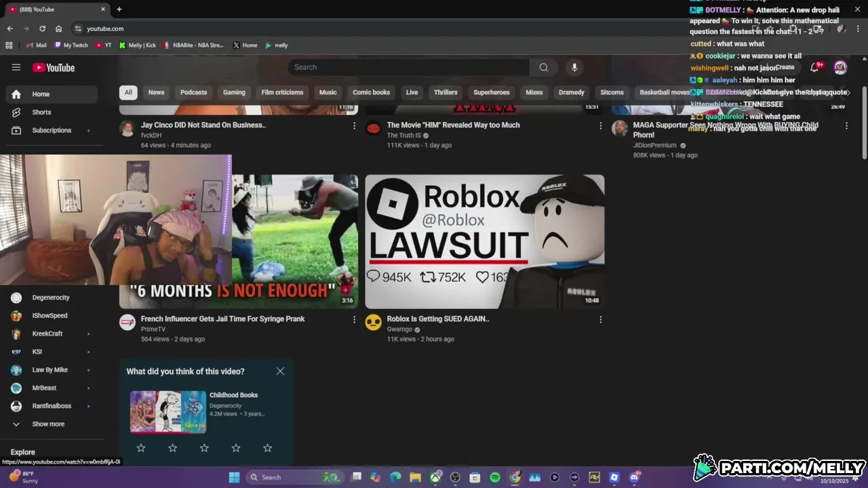Viewport: 868px width, 488px height.
Task: Select the Comic books filter chip
Action: pyautogui.click(x=371, y=92)
